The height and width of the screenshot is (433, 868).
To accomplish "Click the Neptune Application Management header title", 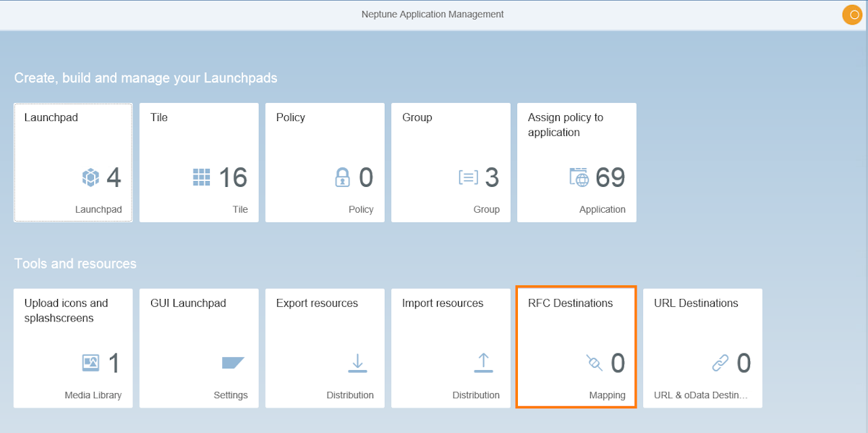I will click(432, 14).
